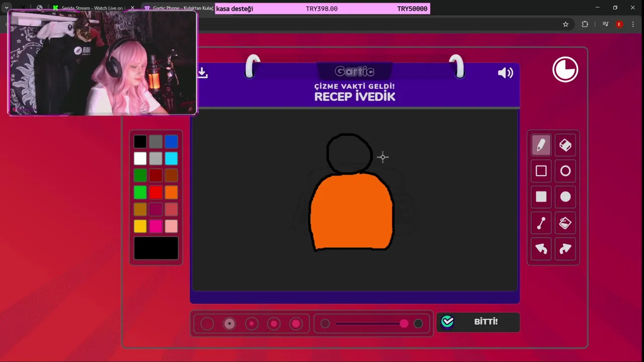Close the Serida Stream tab
The height and width of the screenshot is (362, 644).
tap(132, 8)
